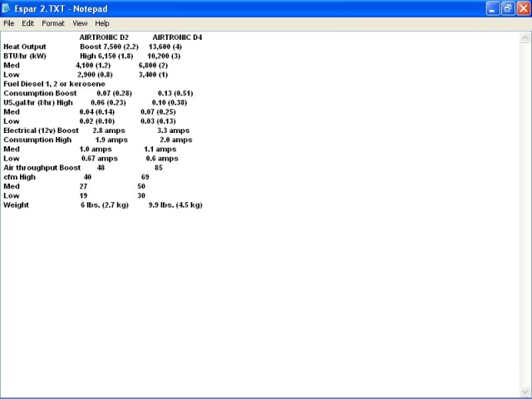Image resolution: width=532 pixels, height=399 pixels.
Task: Minimize the Notepad window
Action: click(x=493, y=8)
